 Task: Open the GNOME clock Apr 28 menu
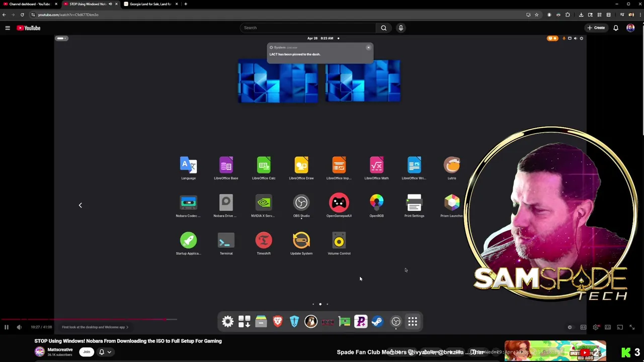[320, 38]
